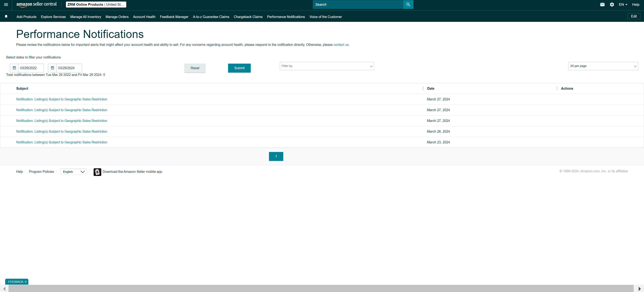The width and height of the screenshot is (644, 292).
Task: Open A-to-z Guarantee Claims
Action: click(x=211, y=17)
